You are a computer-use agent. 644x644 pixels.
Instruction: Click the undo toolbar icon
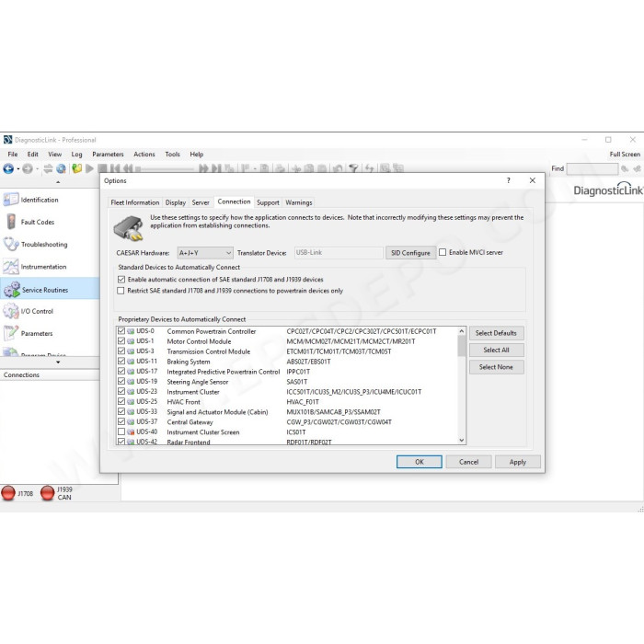click(338, 168)
